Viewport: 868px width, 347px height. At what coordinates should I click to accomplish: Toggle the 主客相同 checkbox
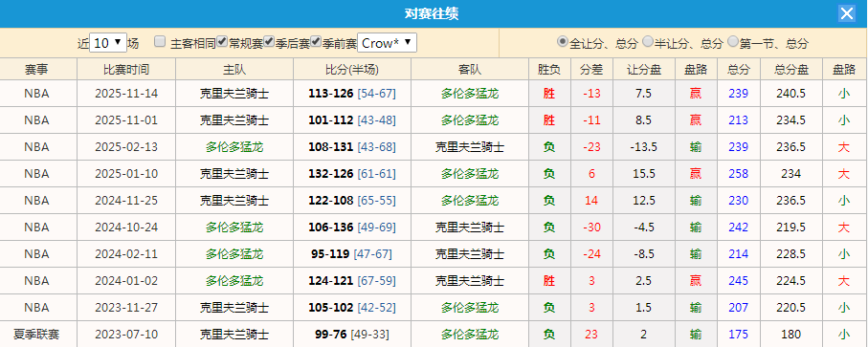coord(160,41)
